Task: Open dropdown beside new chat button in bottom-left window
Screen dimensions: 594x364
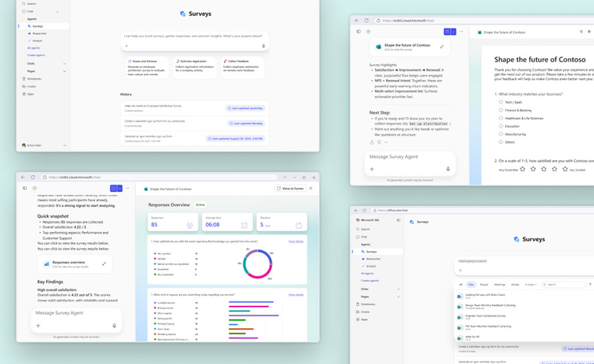Action: (x=119, y=189)
